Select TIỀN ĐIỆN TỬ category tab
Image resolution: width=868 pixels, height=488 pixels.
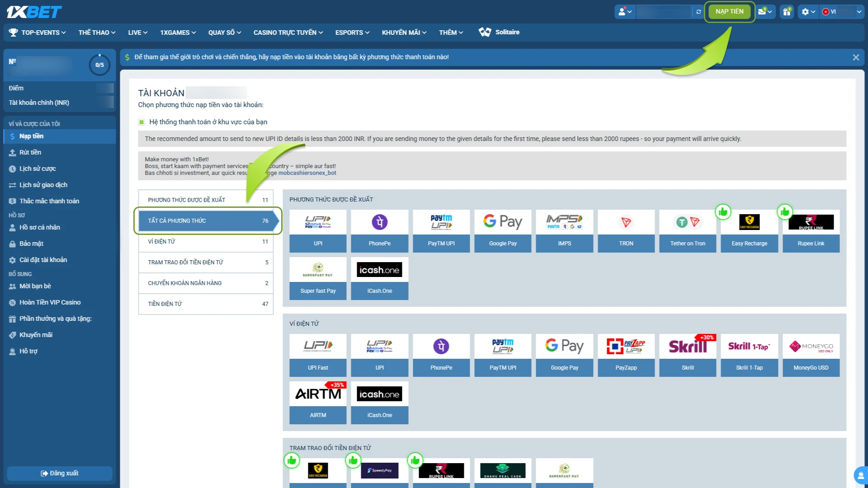pos(206,304)
